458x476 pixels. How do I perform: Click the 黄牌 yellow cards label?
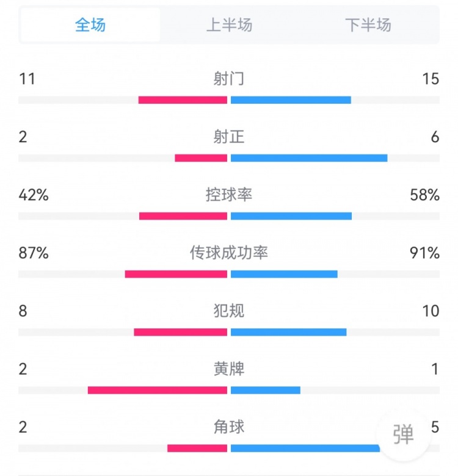pyautogui.click(x=229, y=369)
